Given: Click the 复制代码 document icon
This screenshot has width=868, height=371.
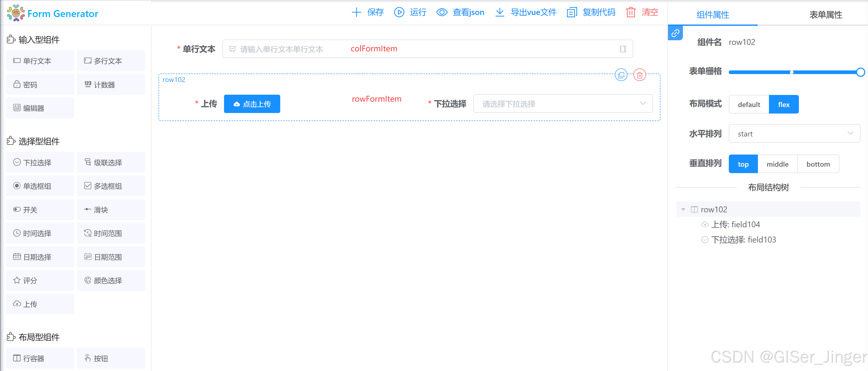Looking at the screenshot, I should pyautogui.click(x=572, y=12).
